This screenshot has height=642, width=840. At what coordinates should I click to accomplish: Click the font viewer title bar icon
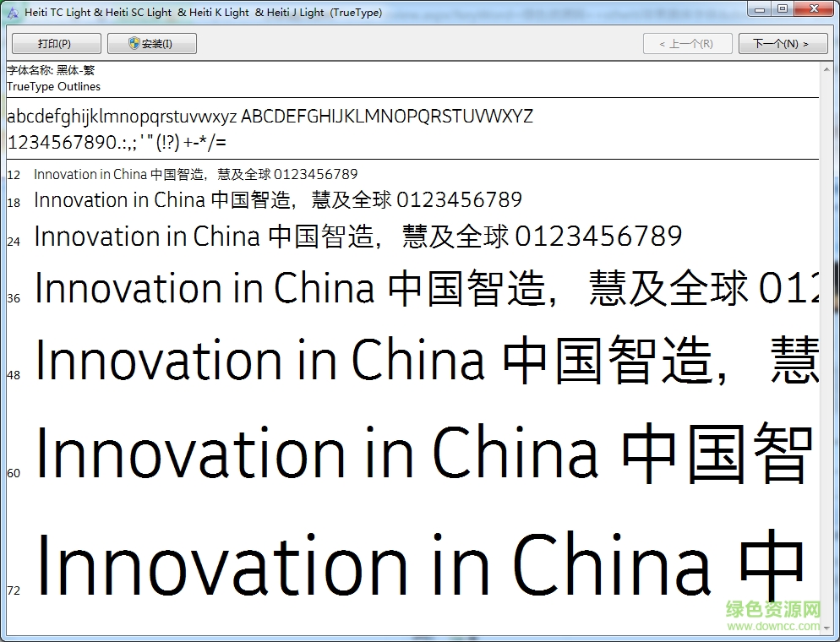(x=13, y=13)
